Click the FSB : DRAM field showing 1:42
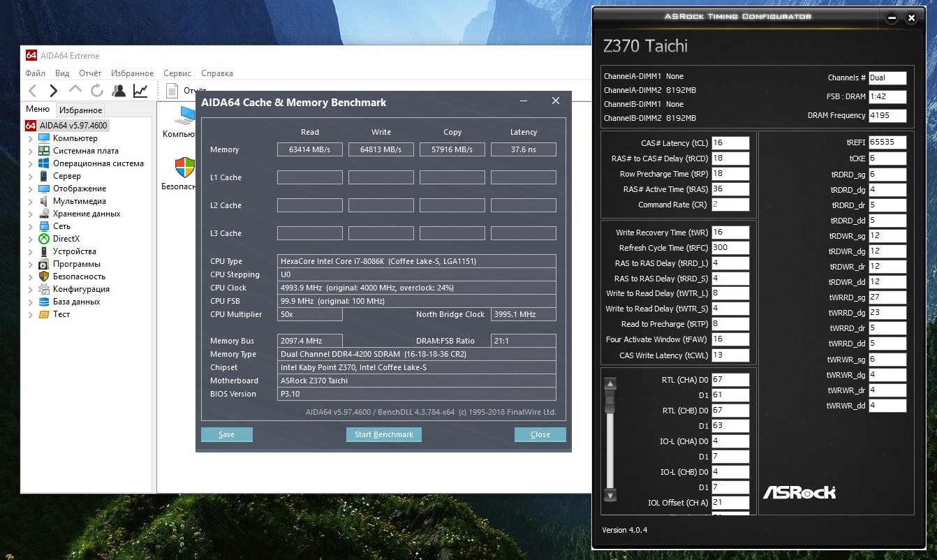937x560 pixels. tap(887, 96)
